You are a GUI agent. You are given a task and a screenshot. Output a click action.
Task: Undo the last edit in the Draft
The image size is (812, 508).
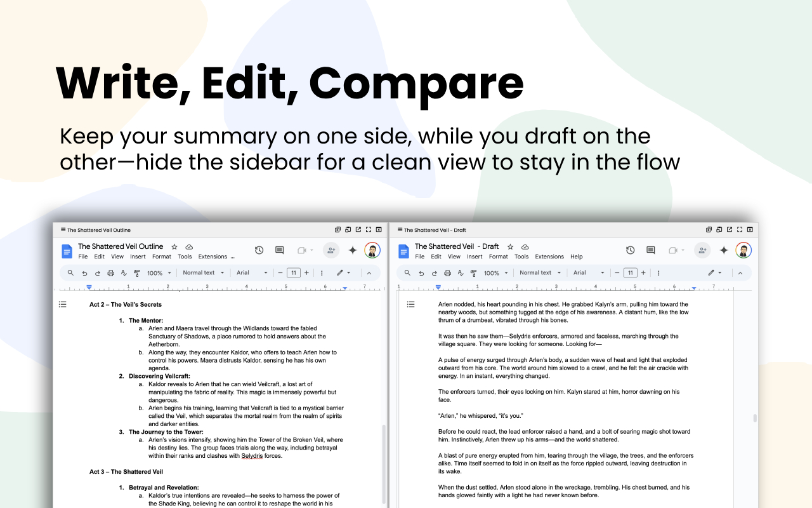tap(421, 272)
